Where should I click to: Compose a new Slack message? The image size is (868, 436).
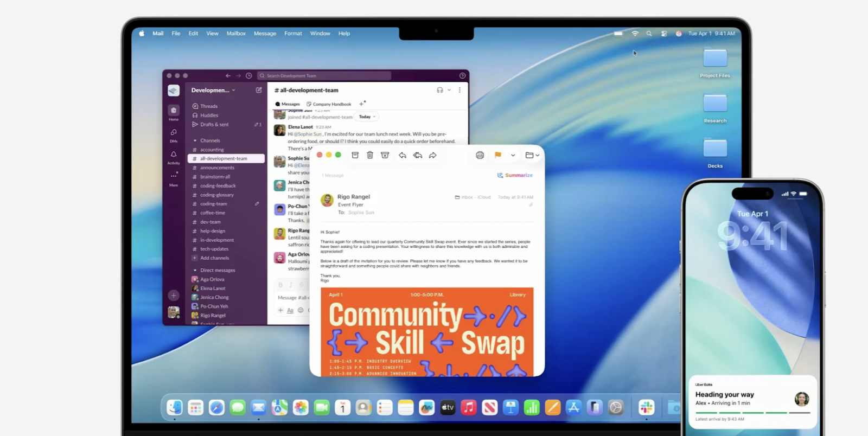pyautogui.click(x=259, y=90)
